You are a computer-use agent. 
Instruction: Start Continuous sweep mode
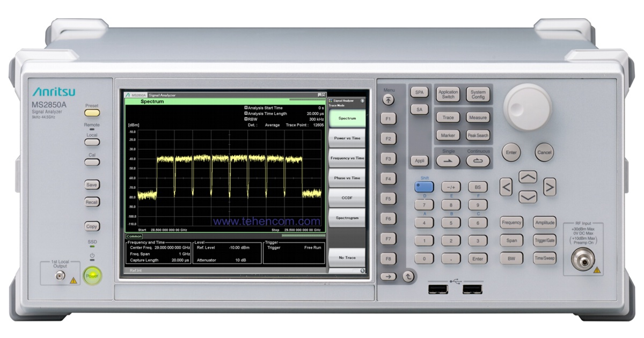pyautogui.click(x=478, y=160)
